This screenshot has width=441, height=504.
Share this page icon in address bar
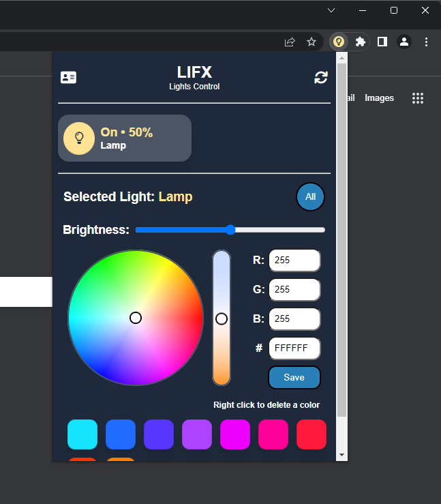pos(290,42)
